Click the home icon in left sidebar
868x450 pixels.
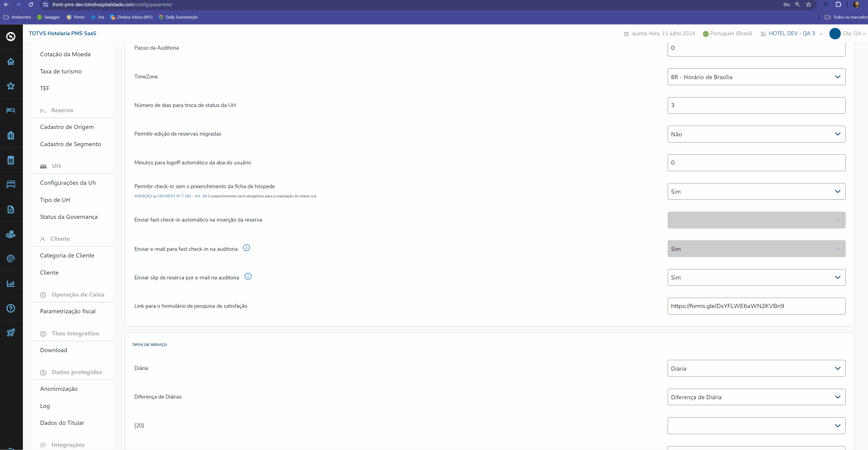click(x=11, y=61)
